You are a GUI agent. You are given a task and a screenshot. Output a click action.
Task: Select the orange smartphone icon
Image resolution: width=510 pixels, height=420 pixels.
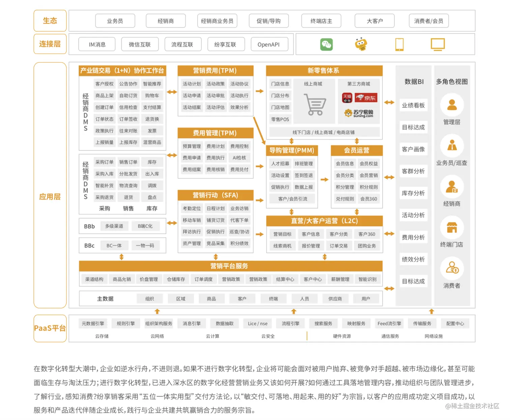399,44
